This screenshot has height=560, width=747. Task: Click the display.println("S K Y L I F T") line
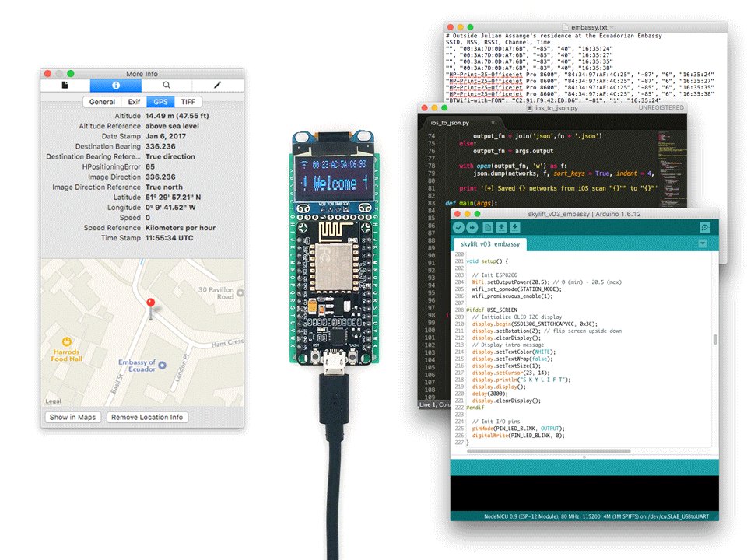(521, 380)
